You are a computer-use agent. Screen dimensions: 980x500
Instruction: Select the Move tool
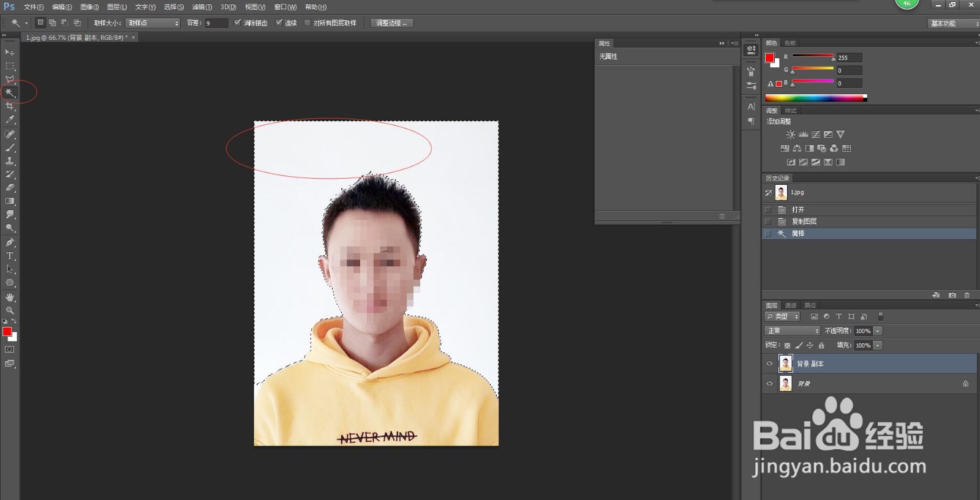(x=10, y=53)
